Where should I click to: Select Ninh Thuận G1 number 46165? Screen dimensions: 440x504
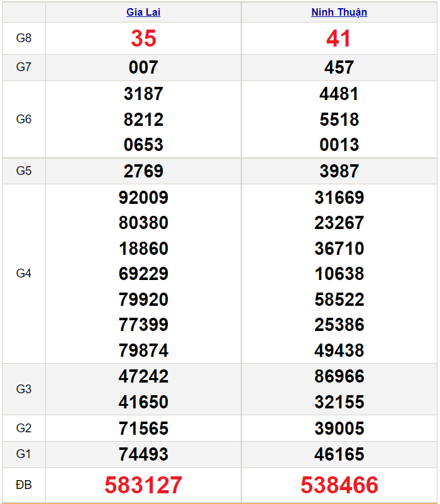(x=339, y=454)
